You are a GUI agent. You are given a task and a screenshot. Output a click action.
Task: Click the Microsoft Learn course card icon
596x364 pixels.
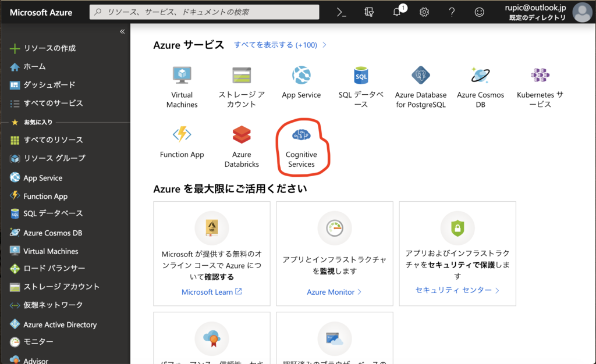tap(212, 228)
